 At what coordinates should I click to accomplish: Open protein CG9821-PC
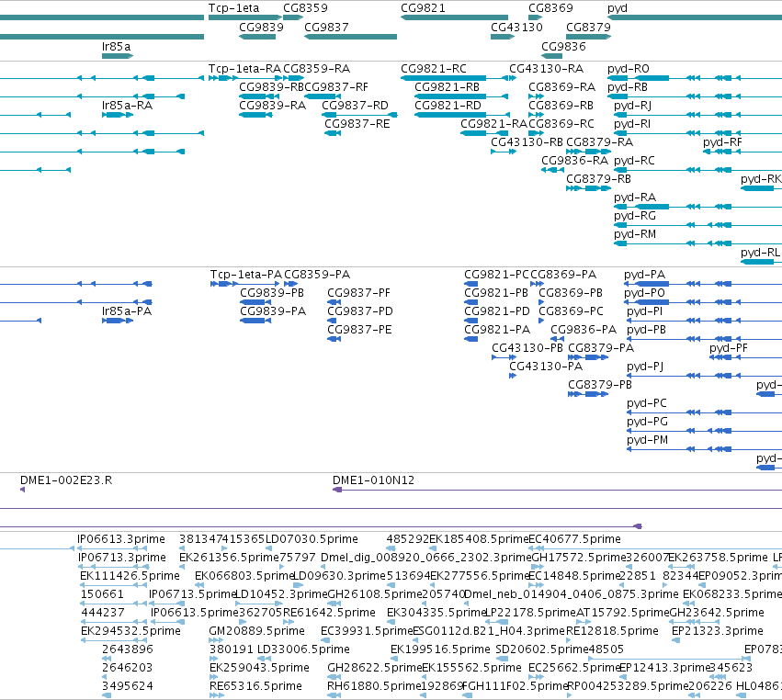pyautogui.click(x=496, y=275)
